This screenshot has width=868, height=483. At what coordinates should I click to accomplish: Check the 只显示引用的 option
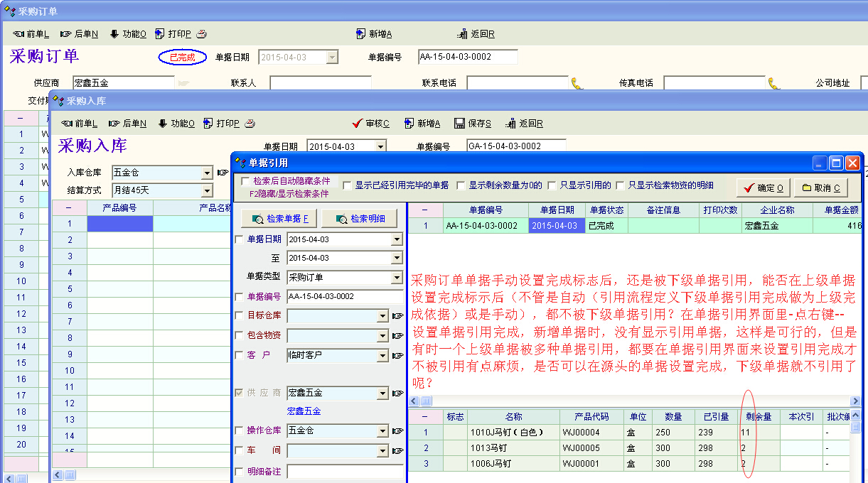552,185
